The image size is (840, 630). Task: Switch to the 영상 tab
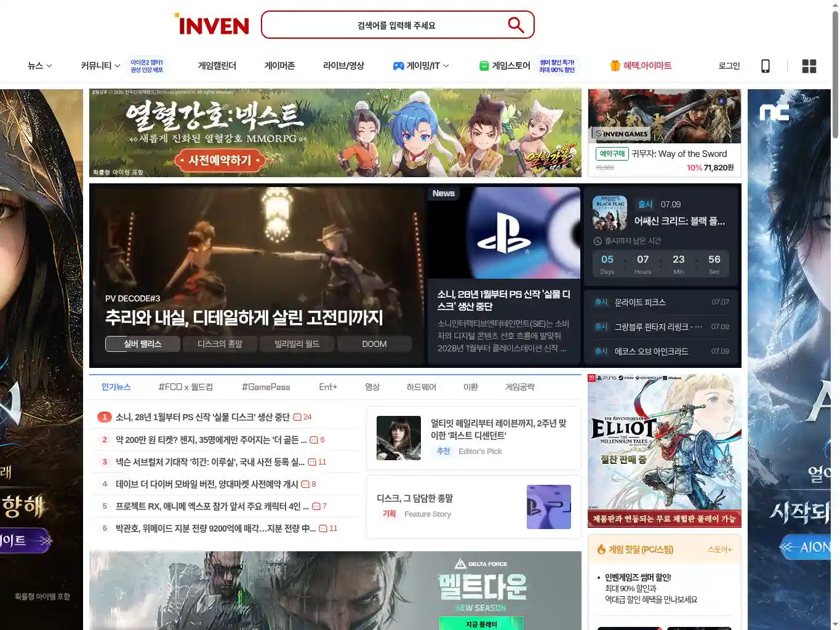(x=372, y=387)
